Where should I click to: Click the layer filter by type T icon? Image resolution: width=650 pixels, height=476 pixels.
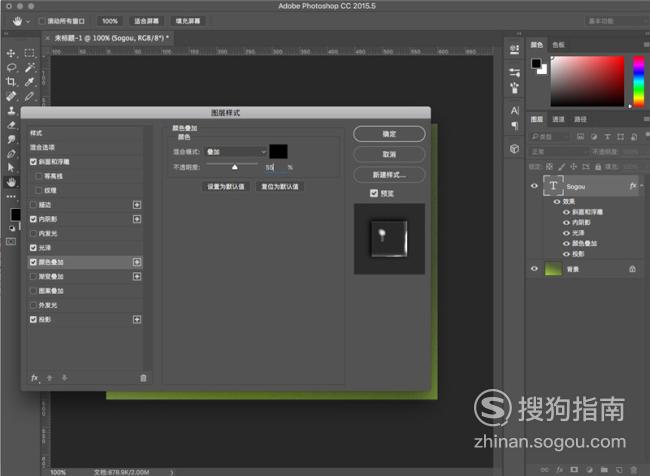[x=607, y=136]
